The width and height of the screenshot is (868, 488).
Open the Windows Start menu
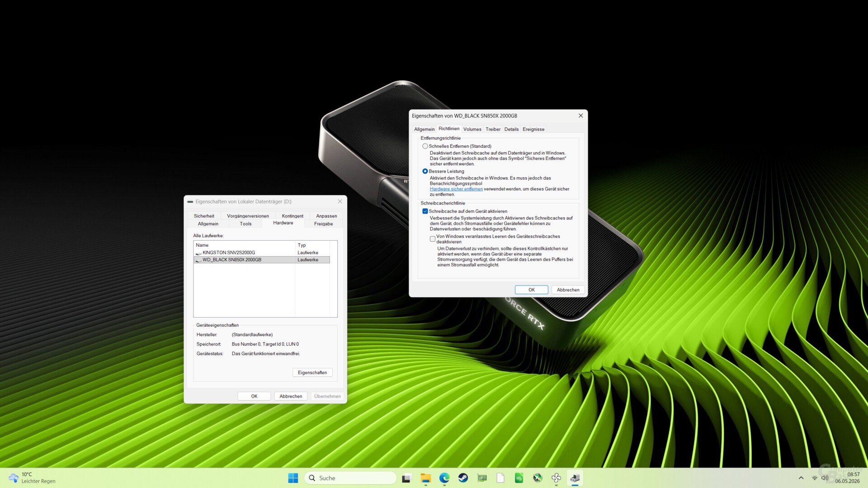(x=293, y=478)
